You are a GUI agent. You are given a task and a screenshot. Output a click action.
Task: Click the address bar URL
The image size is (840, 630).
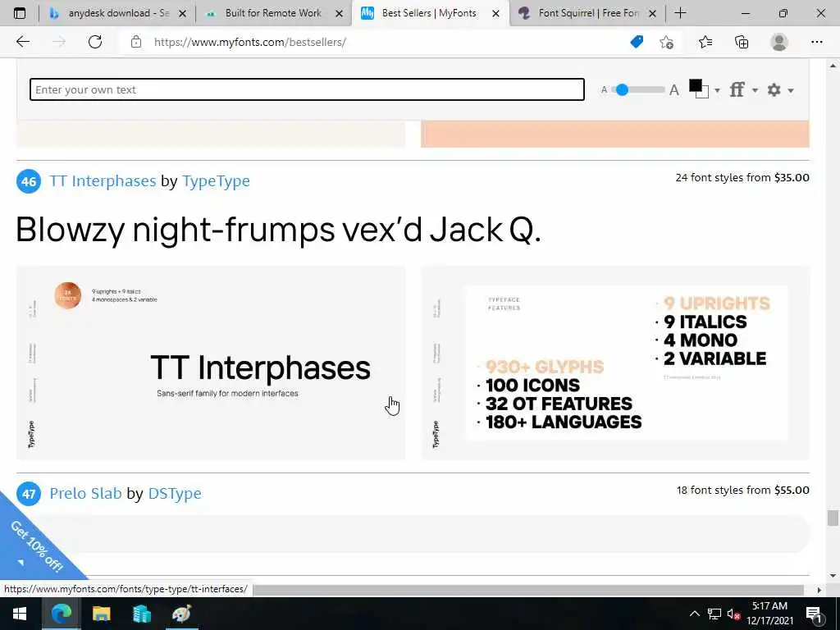pos(250,42)
